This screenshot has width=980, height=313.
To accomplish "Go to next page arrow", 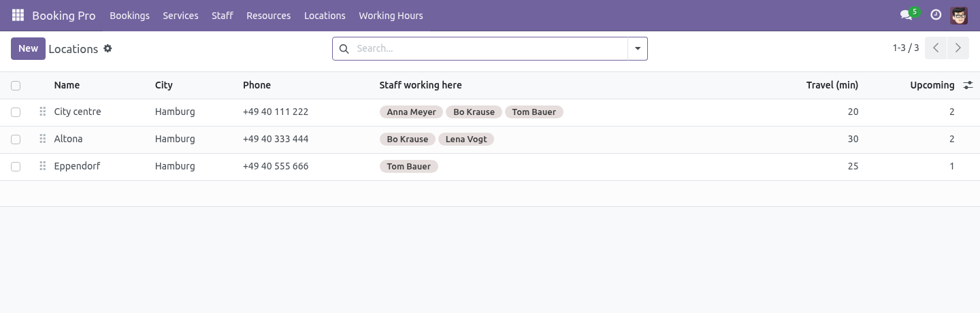I will pyautogui.click(x=958, y=48).
